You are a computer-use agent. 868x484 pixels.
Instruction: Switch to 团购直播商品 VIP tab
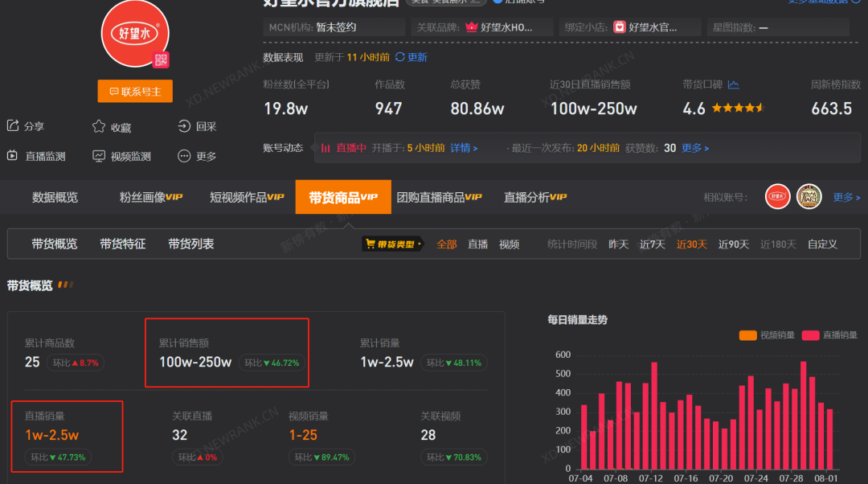(x=440, y=197)
